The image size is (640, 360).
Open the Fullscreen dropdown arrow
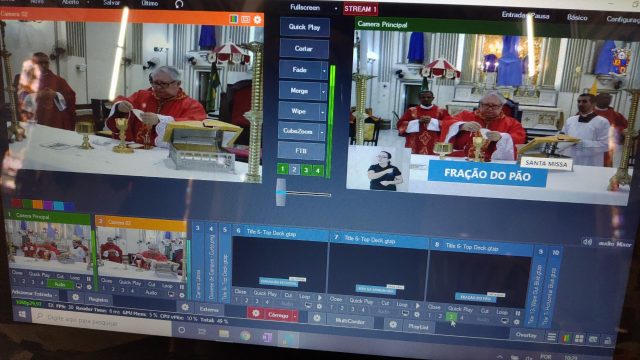tap(336, 8)
